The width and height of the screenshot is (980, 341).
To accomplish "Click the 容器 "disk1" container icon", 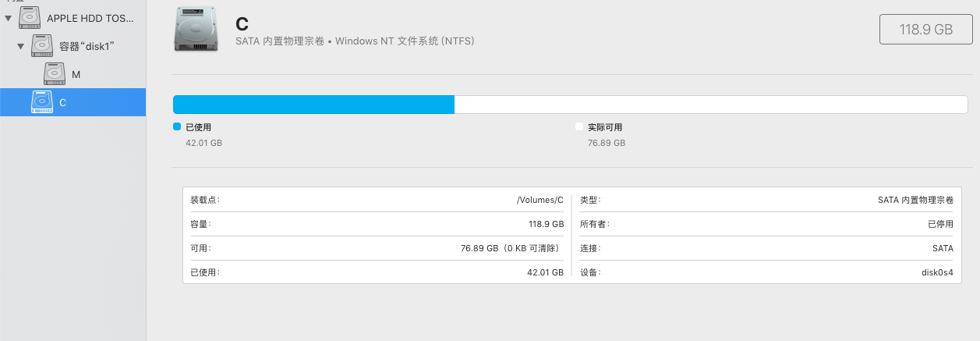I will click(42, 46).
